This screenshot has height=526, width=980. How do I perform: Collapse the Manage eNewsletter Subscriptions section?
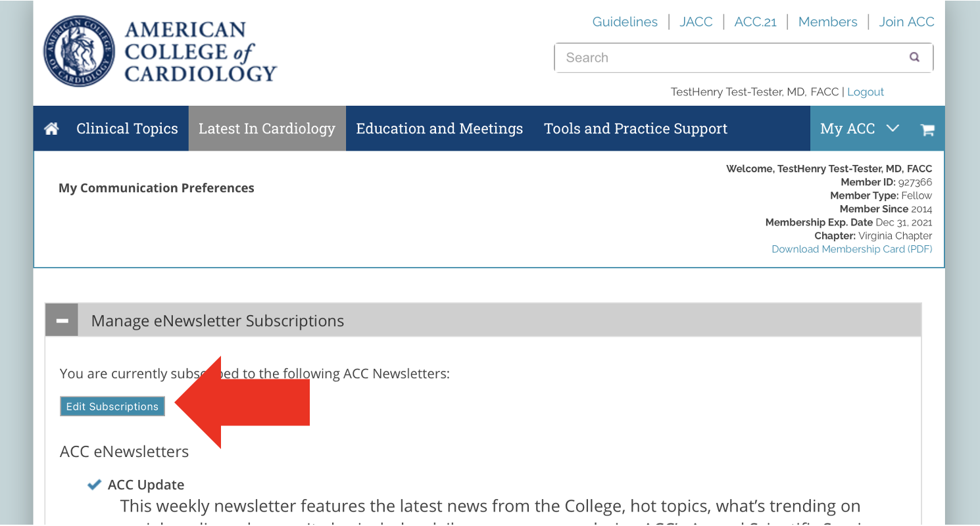pos(62,321)
